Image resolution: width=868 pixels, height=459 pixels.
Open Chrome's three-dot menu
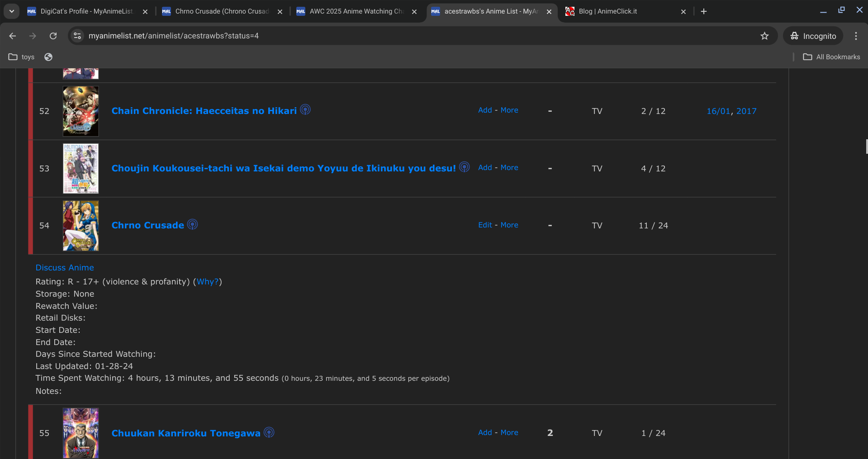(856, 36)
